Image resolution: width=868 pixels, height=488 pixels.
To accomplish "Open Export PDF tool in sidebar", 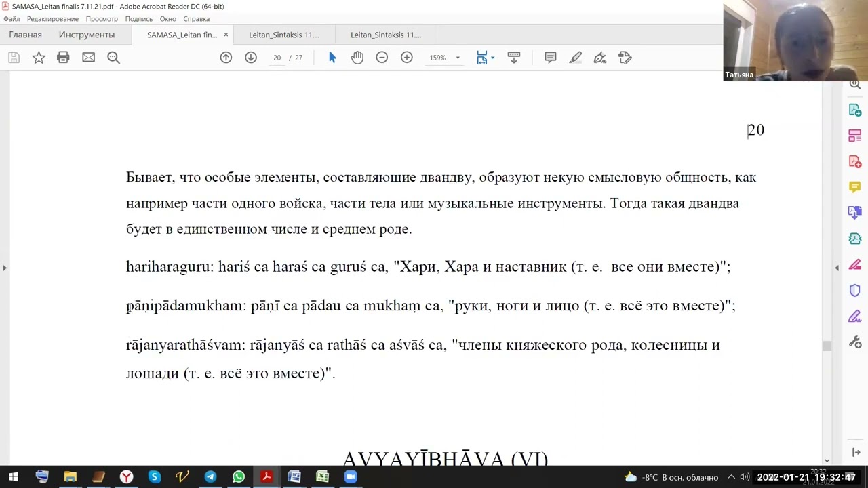I will 855,110.
